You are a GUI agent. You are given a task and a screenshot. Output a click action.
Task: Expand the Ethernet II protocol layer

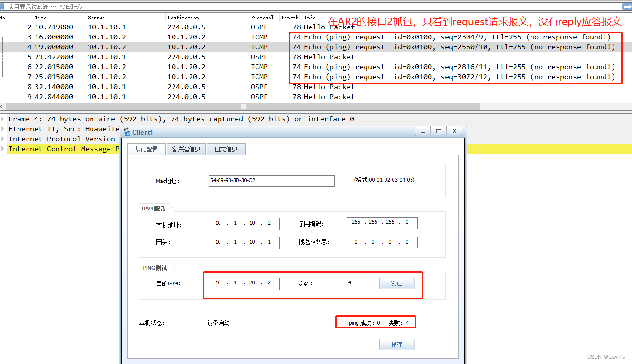(x=3, y=129)
